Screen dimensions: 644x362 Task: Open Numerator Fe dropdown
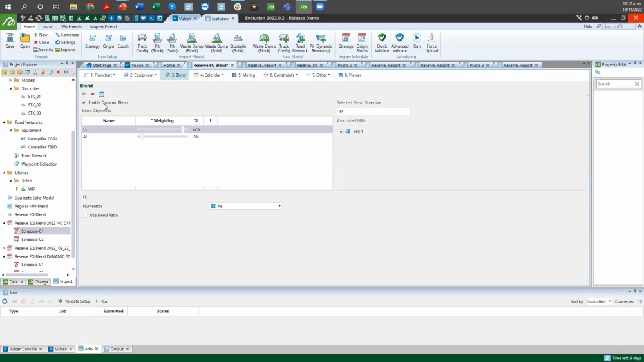tap(279, 206)
